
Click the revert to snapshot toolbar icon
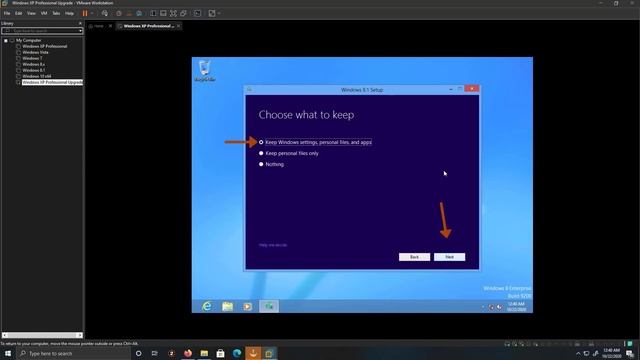(x=129, y=13)
